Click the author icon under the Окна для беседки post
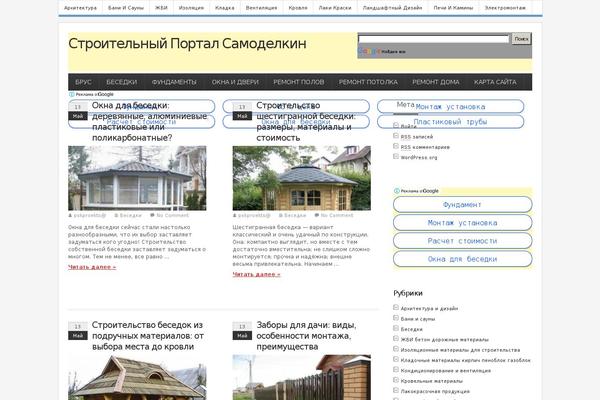 point(70,216)
